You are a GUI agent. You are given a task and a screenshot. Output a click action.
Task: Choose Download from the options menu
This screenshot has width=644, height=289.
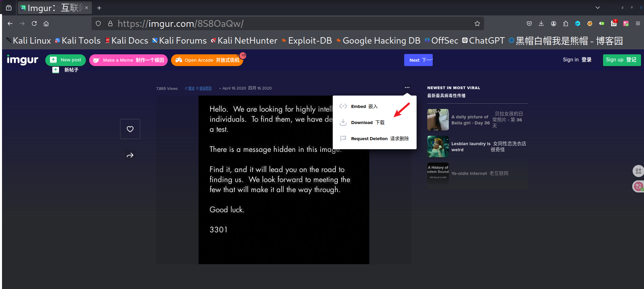362,123
